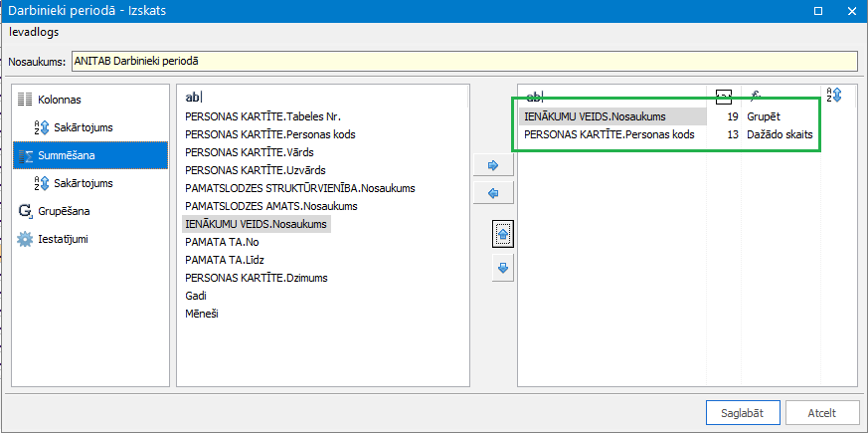Click the ab| header of available fields list

[x=193, y=97]
